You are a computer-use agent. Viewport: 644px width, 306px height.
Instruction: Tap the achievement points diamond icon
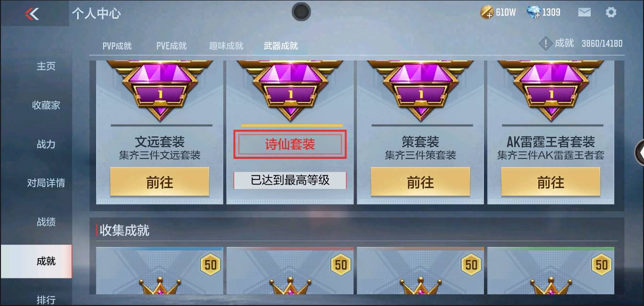click(545, 44)
